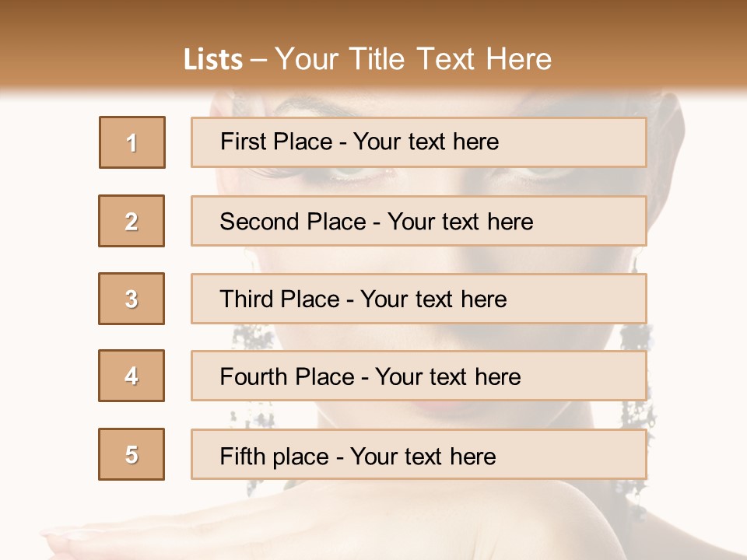Image resolution: width=747 pixels, height=560 pixels.
Task: Click the number 3 square
Action: tap(132, 299)
